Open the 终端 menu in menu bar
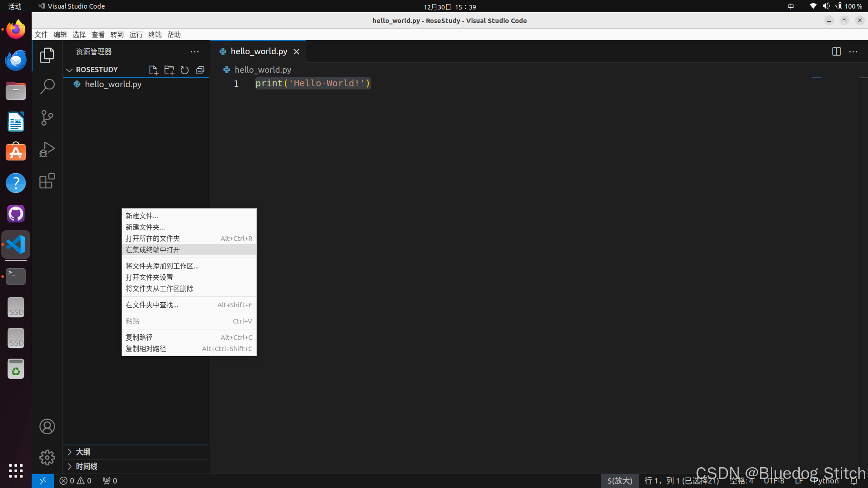 point(155,35)
